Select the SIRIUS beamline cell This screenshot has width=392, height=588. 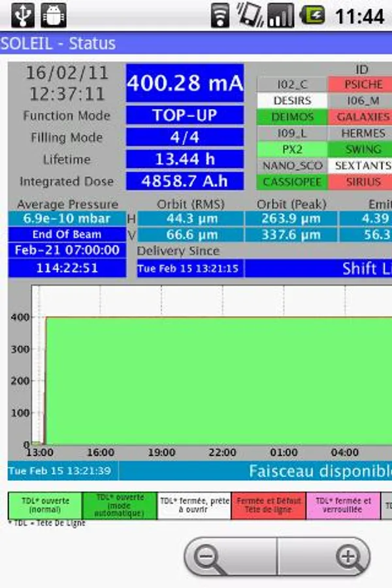point(361,182)
